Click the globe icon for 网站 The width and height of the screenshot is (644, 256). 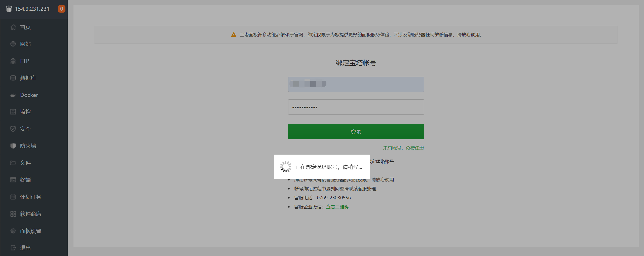(13, 44)
